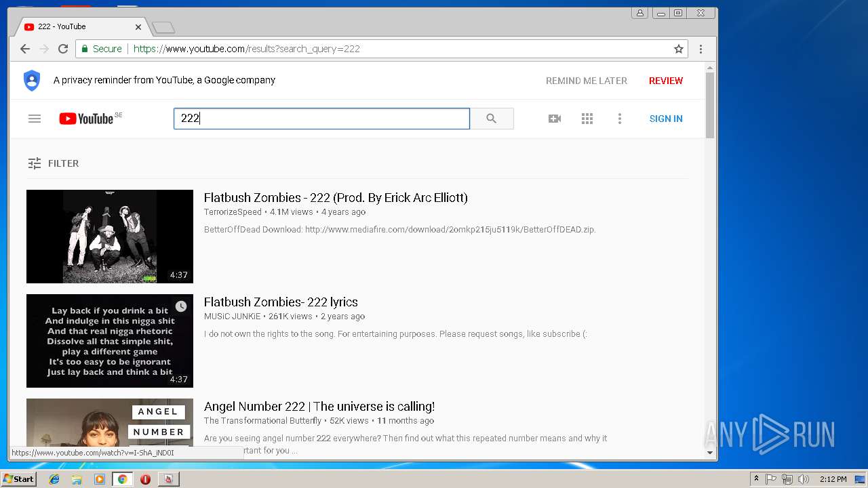
Task: Open Opera icon in taskbar
Action: point(145,479)
